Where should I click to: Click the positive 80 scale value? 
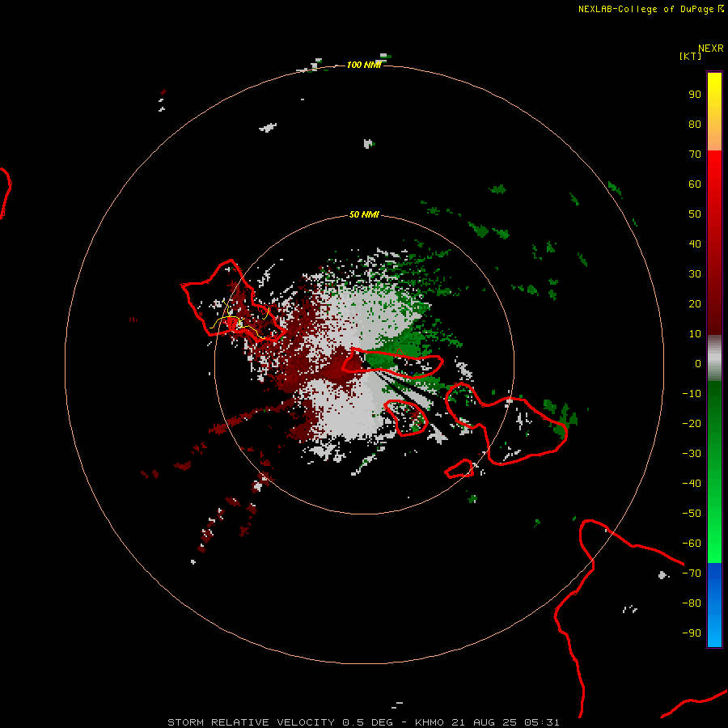[x=695, y=124]
